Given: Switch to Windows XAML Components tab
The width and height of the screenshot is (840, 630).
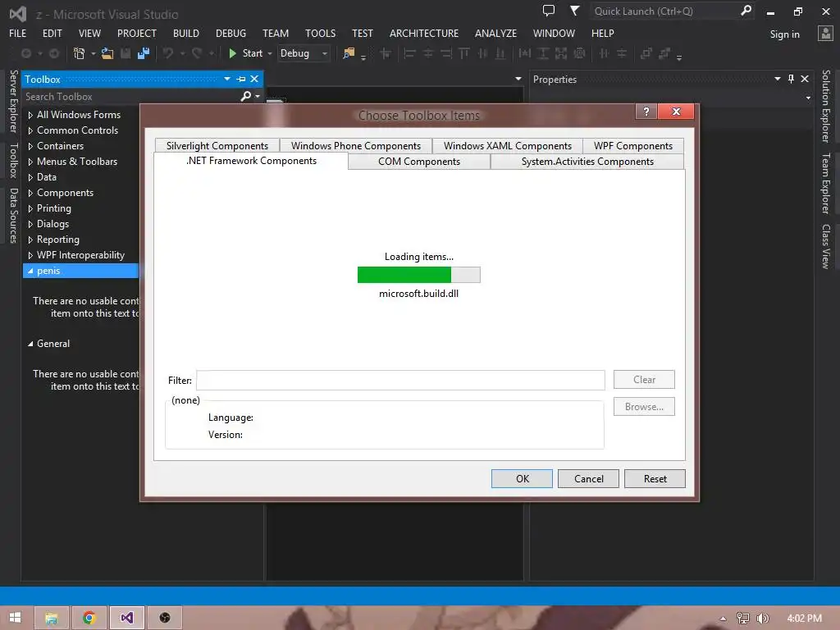Looking at the screenshot, I should coord(507,146).
